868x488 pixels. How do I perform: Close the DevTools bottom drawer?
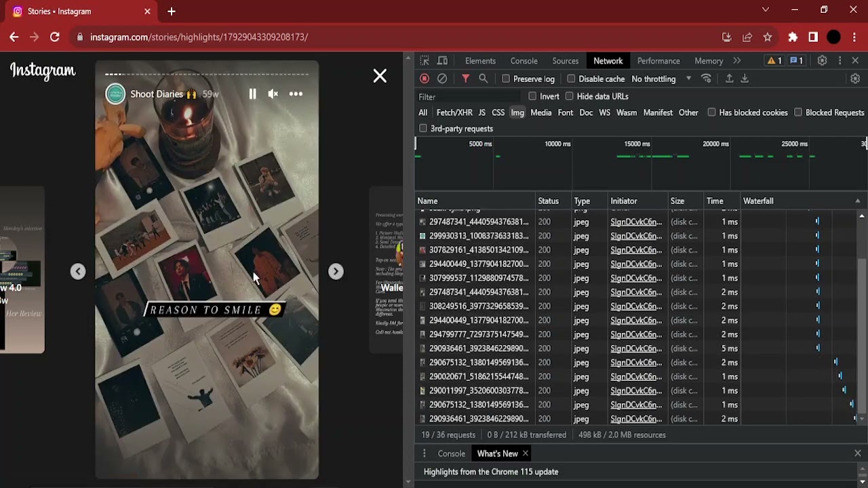(857, 453)
